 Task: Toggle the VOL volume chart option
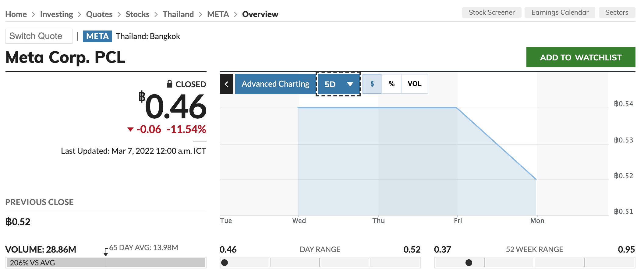click(415, 84)
